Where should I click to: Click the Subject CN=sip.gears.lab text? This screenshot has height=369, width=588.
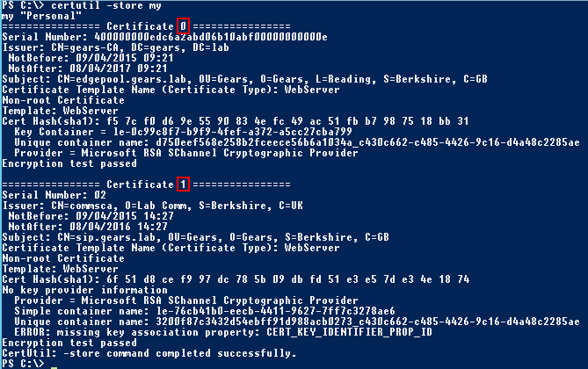(x=106, y=237)
